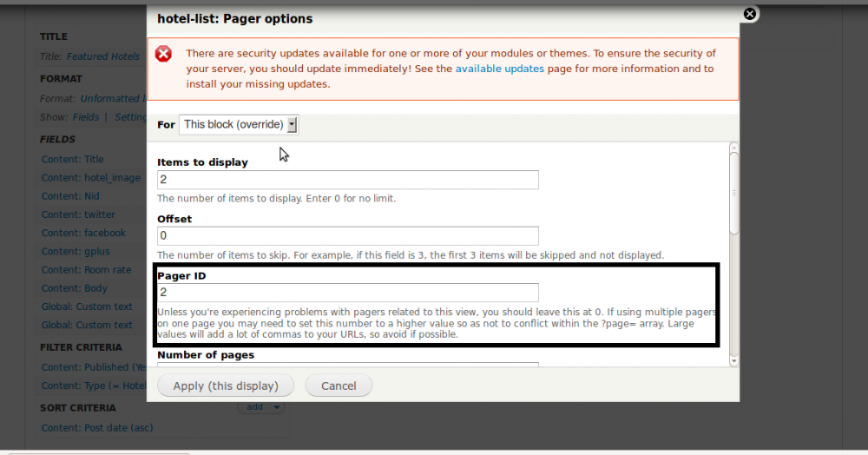Open the 'Featured Hotels' title link
Viewport: 868px width, 455px height.
(102, 56)
